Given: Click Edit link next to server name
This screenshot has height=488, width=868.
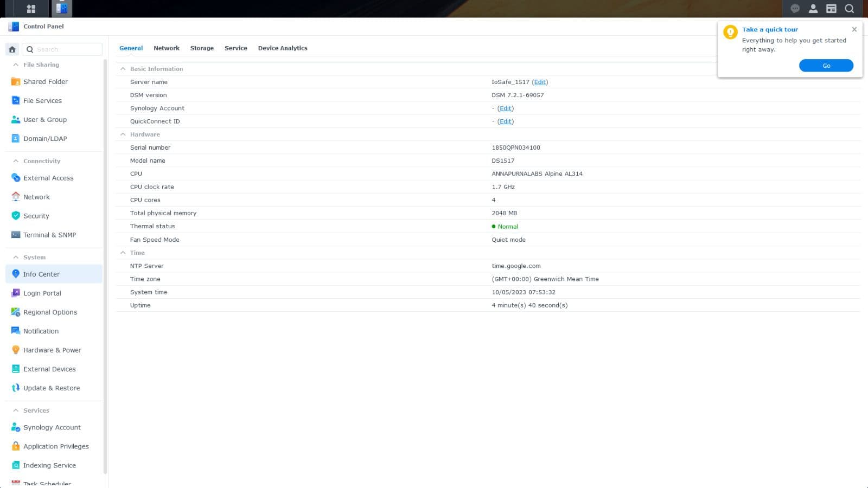Looking at the screenshot, I should click(x=540, y=82).
